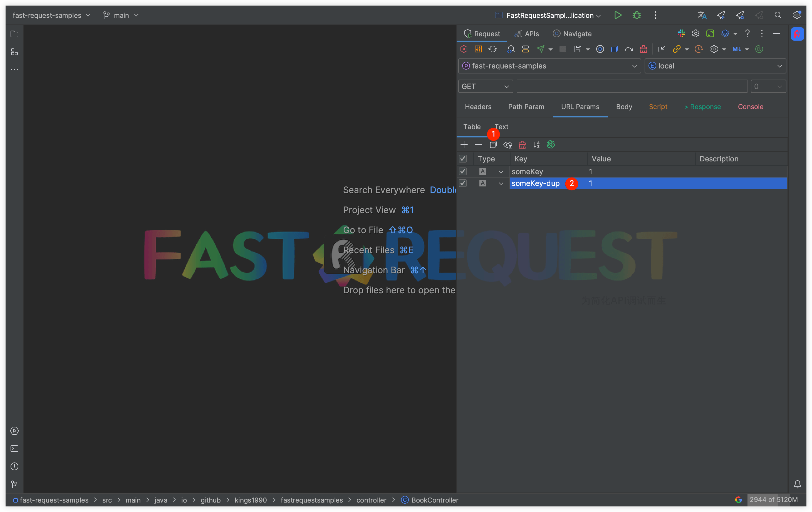Open the fast-request-samples project dropdown in the panel
Image resolution: width=812 pixels, height=512 pixels.
550,66
